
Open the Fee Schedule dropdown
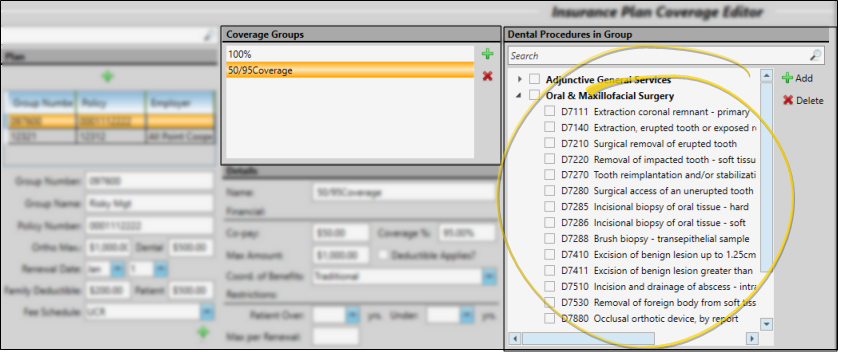[207, 312]
